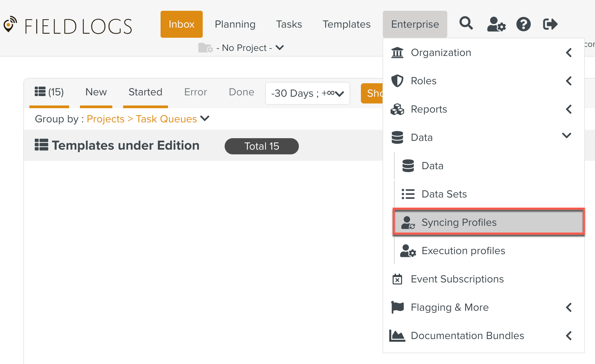This screenshot has width=595, height=364.
Task: Collapse the Data section chevron
Action: tap(567, 135)
